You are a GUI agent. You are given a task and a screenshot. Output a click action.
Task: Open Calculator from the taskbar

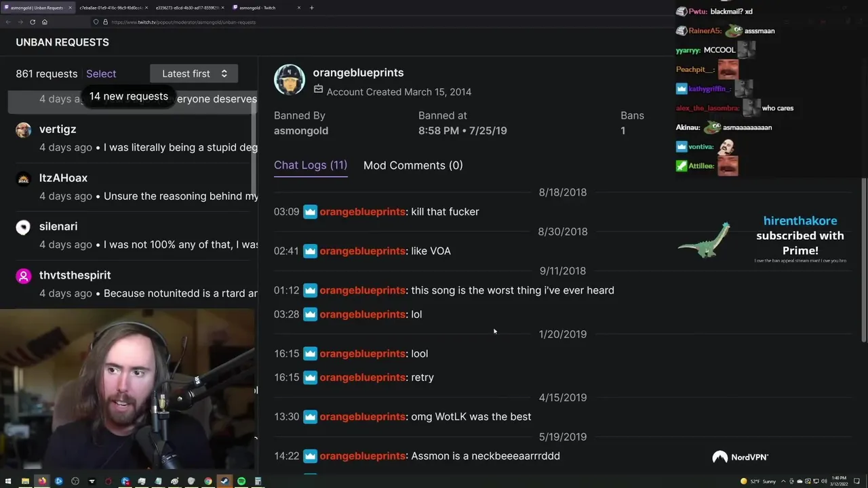[x=258, y=481]
